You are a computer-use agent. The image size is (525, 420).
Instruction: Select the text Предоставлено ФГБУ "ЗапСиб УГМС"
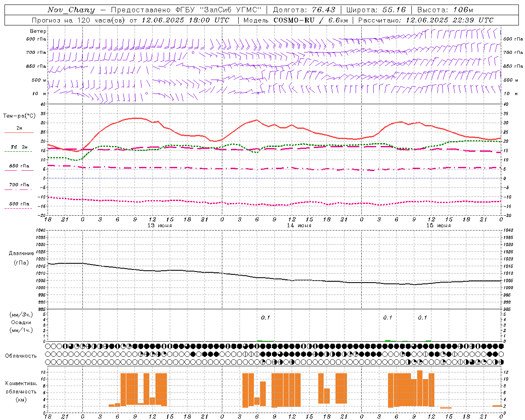[186, 10]
